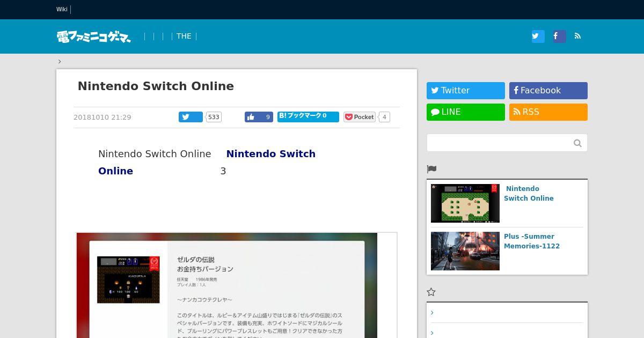Click the star section icon
644x338 pixels.
coord(431,292)
